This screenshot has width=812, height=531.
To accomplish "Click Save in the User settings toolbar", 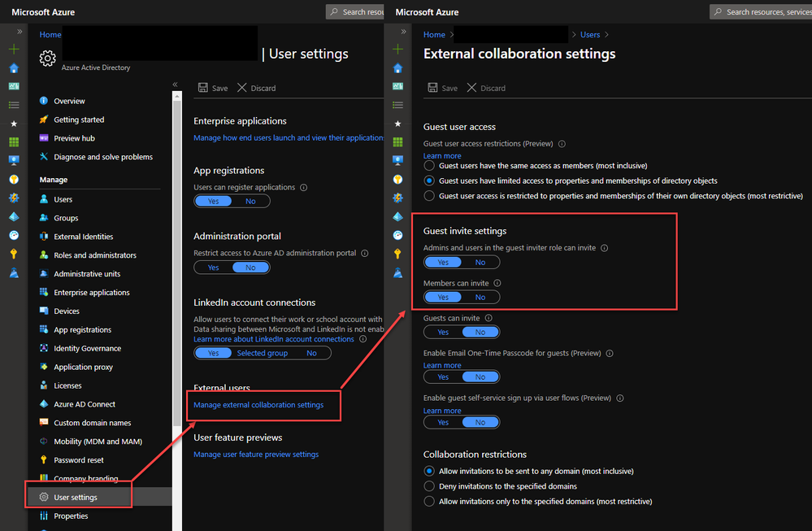I will coord(213,88).
